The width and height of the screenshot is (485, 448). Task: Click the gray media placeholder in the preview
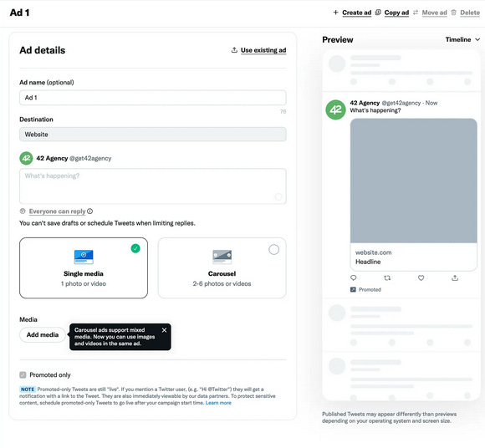(414, 181)
